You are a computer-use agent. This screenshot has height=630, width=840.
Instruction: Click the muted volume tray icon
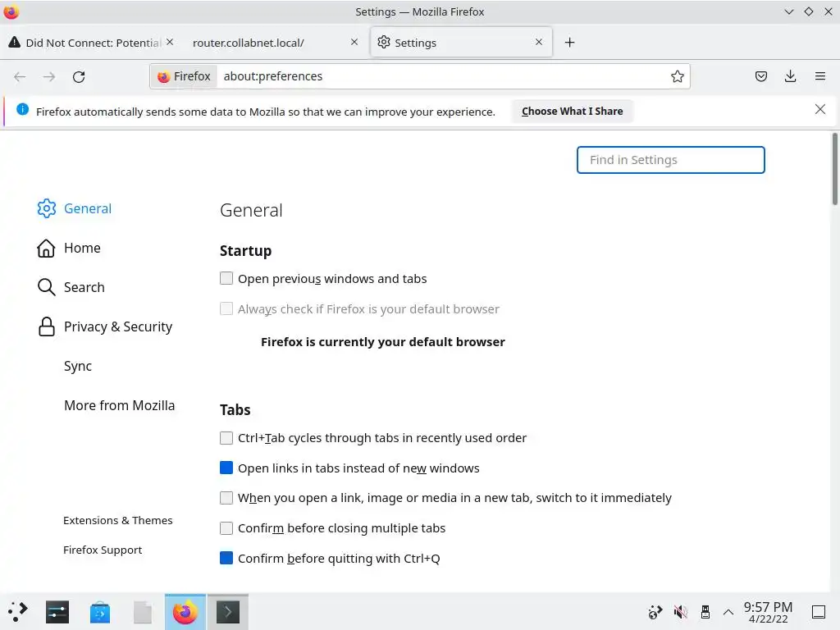680,612
